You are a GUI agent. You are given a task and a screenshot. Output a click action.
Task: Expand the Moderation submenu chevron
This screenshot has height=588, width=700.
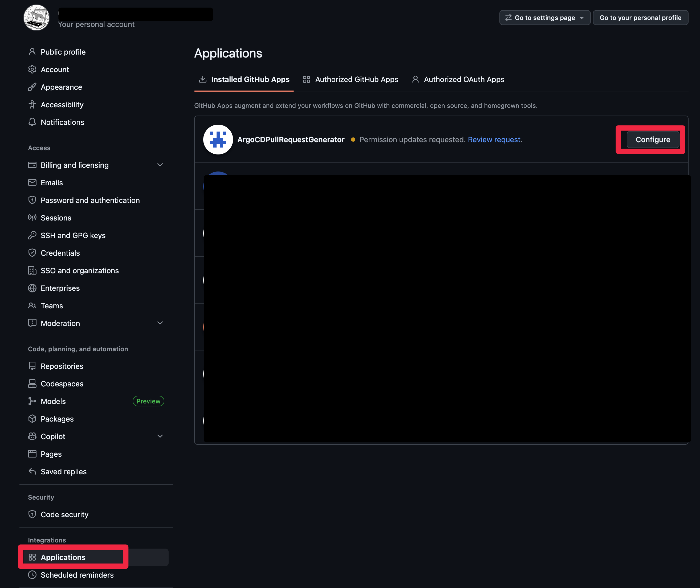click(160, 323)
